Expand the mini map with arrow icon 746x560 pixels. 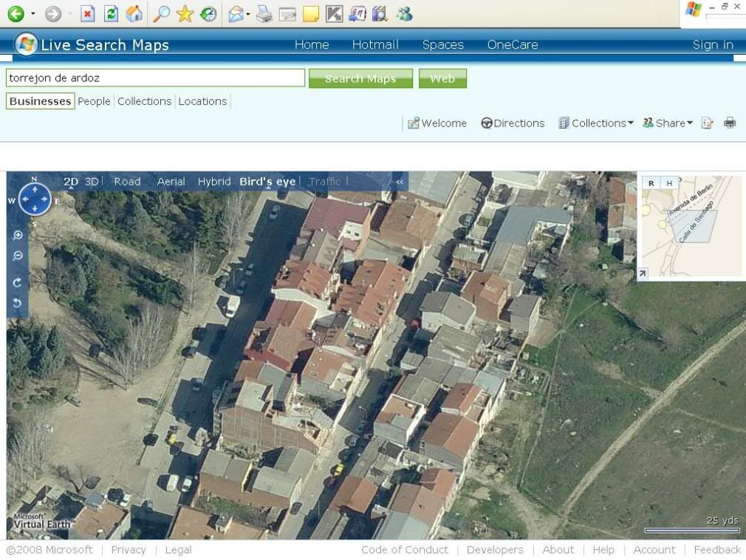643,274
